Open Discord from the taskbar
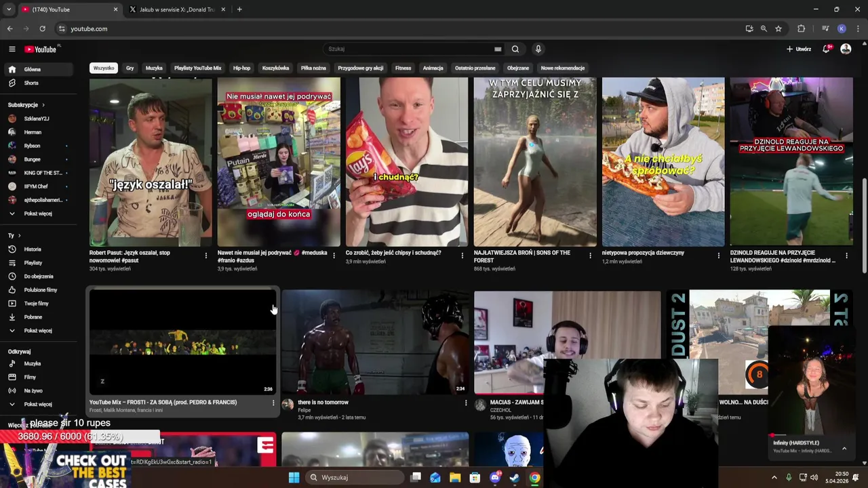The height and width of the screenshot is (488, 868). pos(495,477)
